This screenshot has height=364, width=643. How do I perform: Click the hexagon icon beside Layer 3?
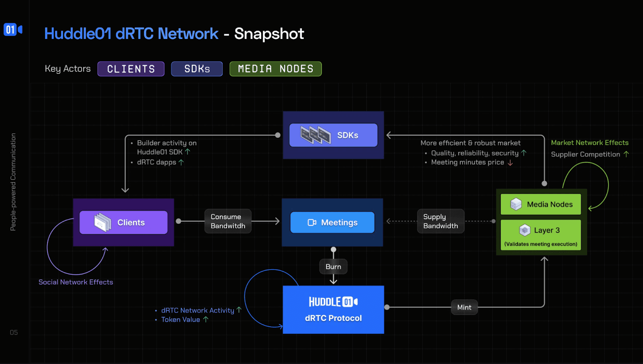point(525,230)
